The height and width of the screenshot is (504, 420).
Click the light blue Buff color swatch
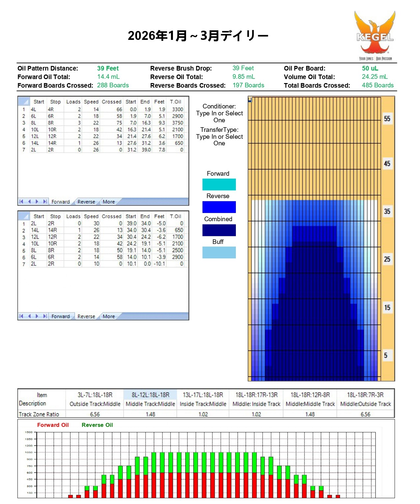tap(219, 252)
